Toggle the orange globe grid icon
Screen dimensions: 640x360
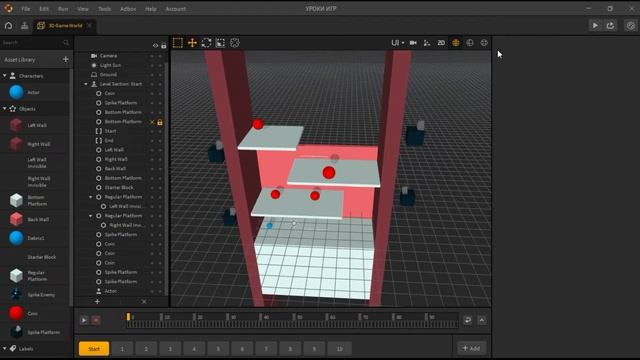coord(456,43)
